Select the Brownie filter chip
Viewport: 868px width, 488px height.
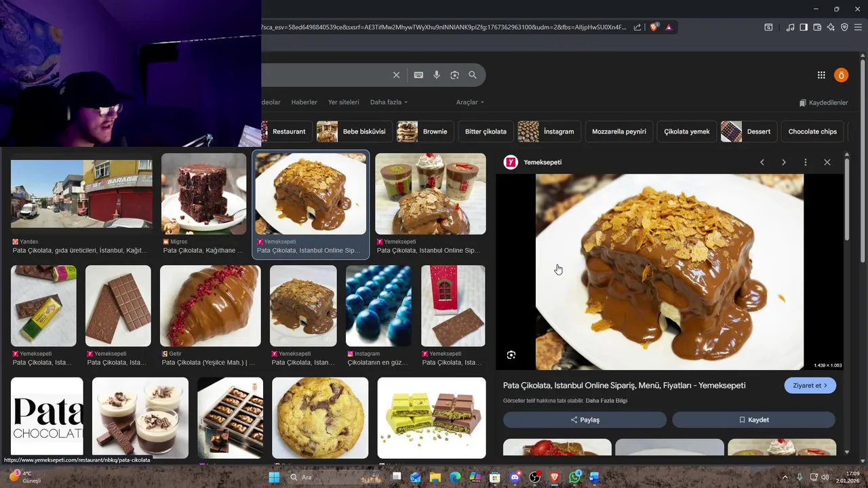[426, 131]
